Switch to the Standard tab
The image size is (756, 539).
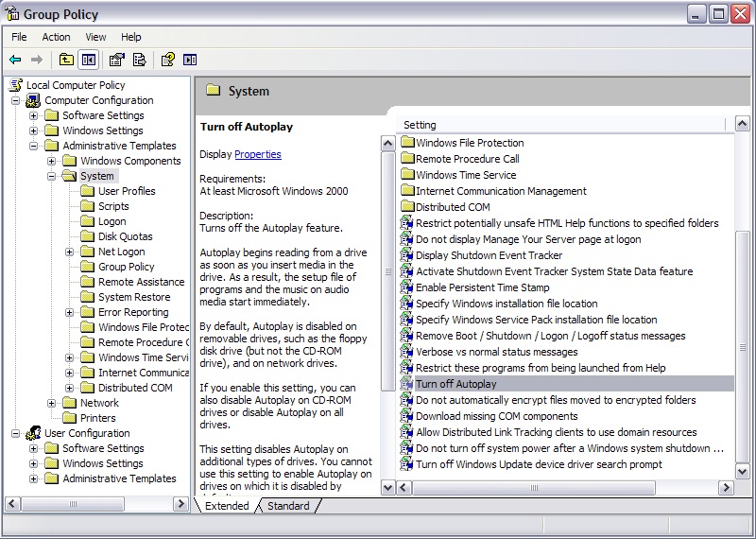[288, 506]
